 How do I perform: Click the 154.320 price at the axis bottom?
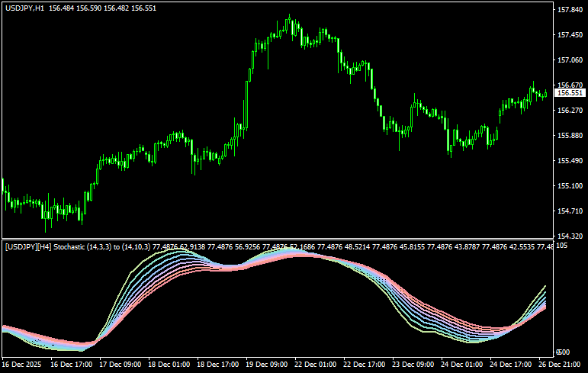[570, 236]
